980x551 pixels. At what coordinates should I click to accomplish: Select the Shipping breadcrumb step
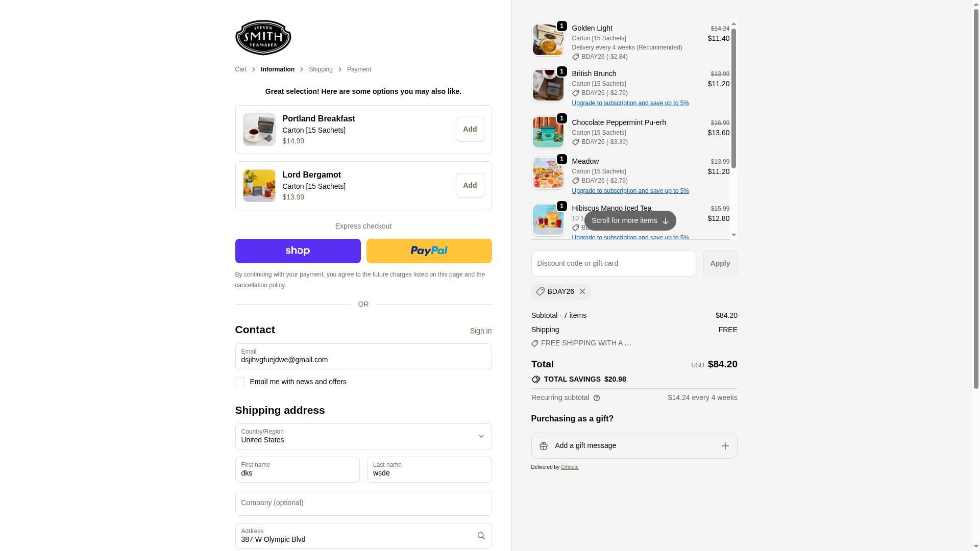321,69
